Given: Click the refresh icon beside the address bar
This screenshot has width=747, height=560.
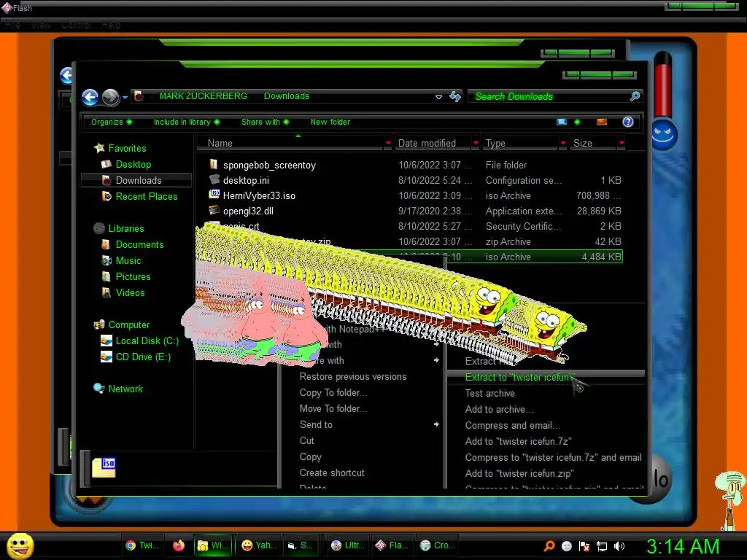Looking at the screenshot, I should [455, 97].
